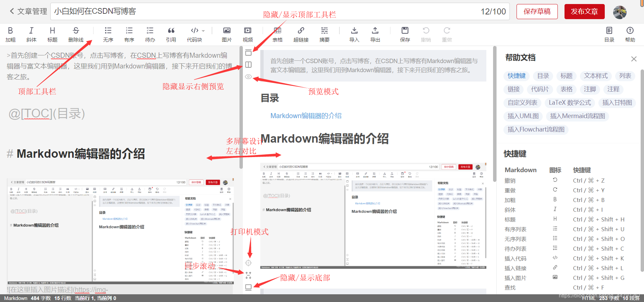Toggle preview mode eye icon
644x302 pixels.
[x=248, y=77]
